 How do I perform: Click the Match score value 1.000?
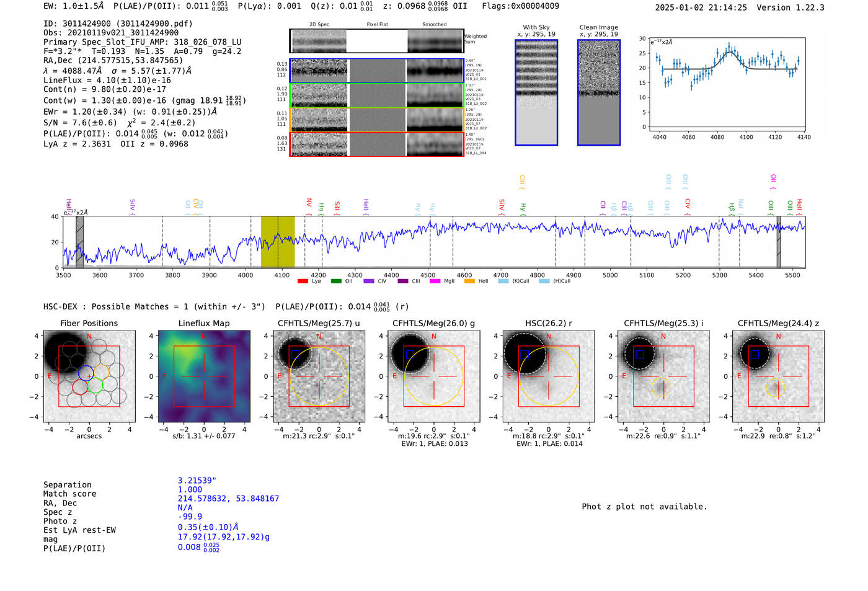coord(190,489)
